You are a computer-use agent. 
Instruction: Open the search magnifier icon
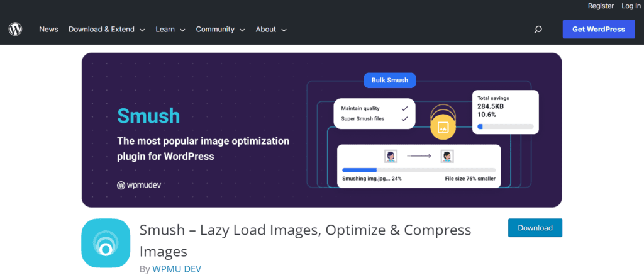point(538,29)
